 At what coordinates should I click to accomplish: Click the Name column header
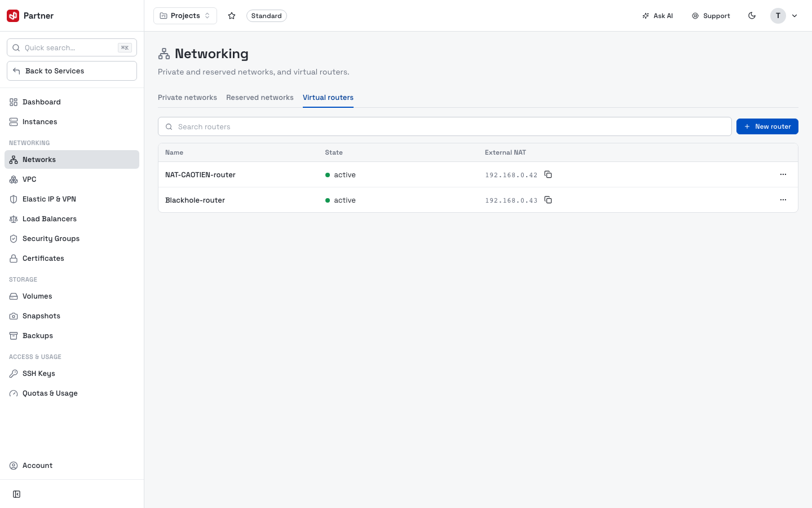(x=174, y=152)
